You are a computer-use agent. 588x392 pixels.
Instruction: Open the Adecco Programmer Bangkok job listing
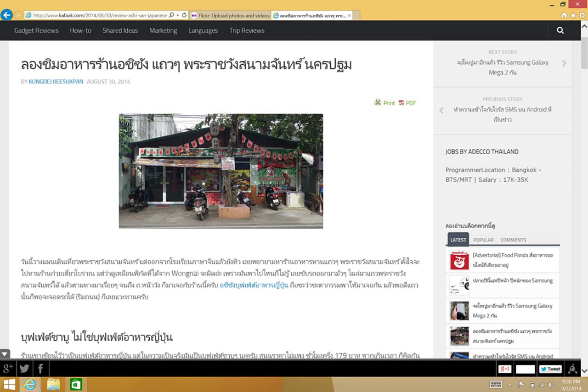point(493,175)
